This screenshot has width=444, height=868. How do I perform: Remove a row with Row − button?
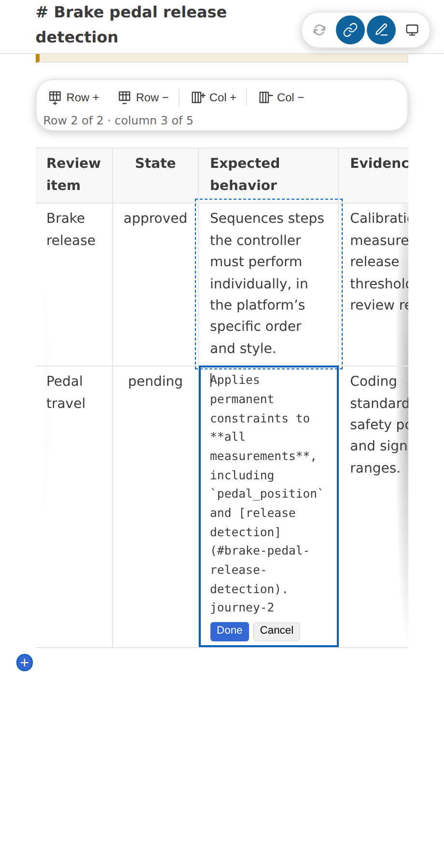pos(144,97)
